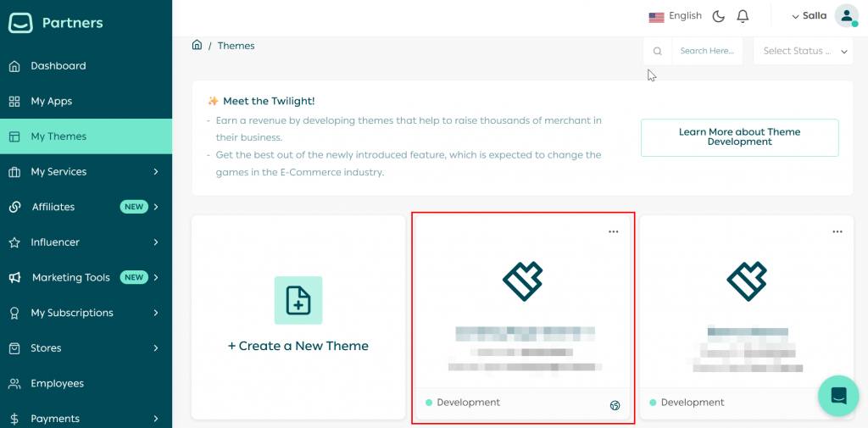Viewport: 868px width, 428px height.
Task: Toggle dark mode moon icon
Action: coord(718,16)
